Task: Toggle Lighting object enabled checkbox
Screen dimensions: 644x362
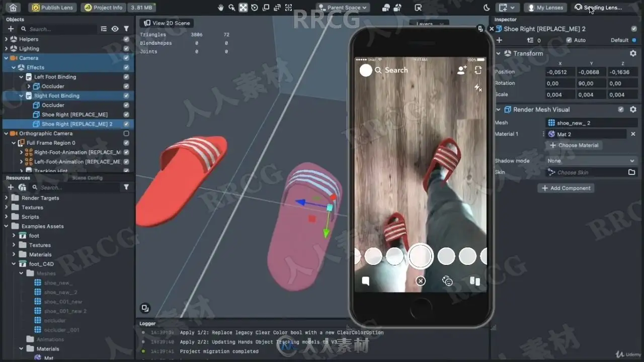Action: pos(126,49)
